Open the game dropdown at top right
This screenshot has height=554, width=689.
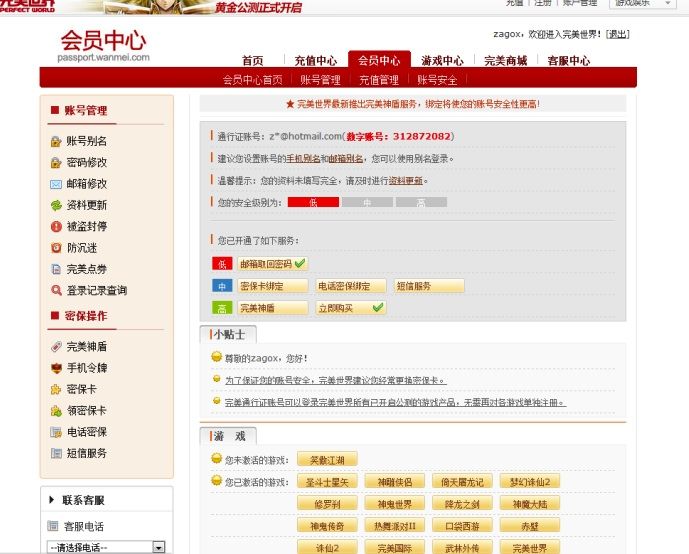[x=642, y=4]
